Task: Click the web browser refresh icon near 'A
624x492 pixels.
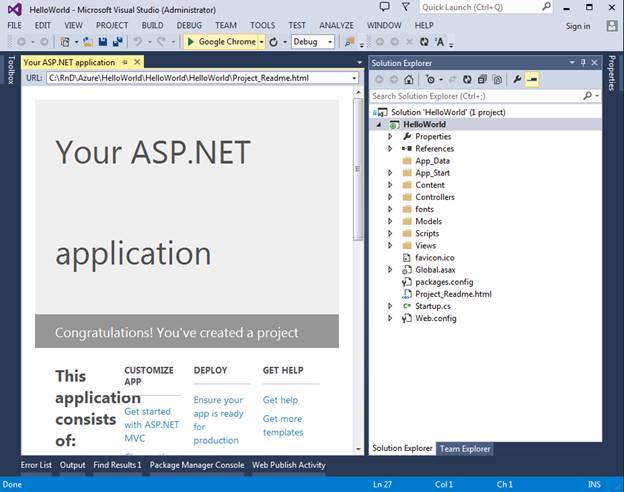Action: (x=424, y=42)
